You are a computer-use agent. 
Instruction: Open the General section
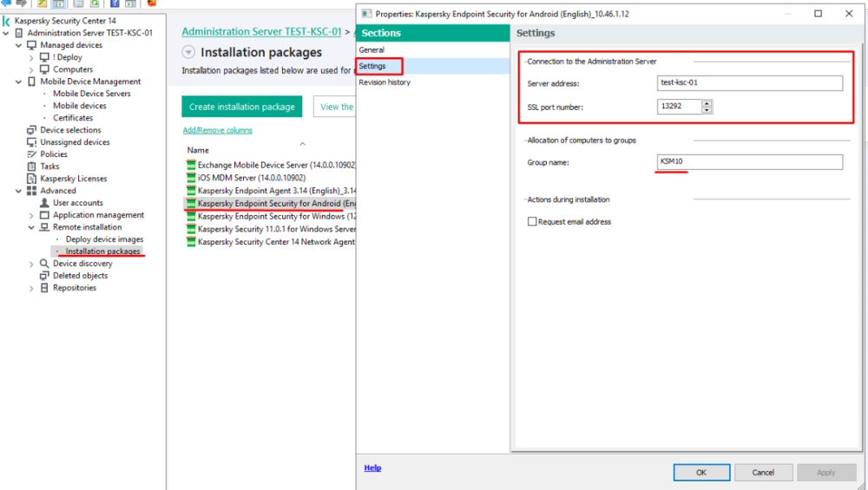372,49
